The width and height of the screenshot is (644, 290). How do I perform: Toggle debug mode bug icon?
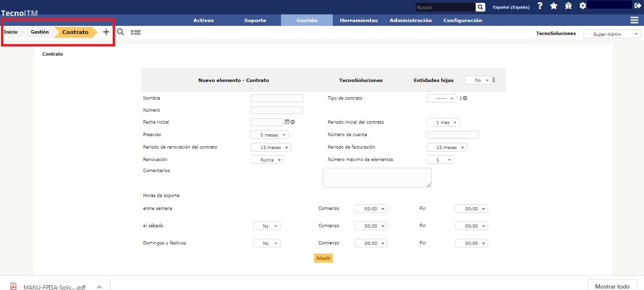click(x=568, y=6)
